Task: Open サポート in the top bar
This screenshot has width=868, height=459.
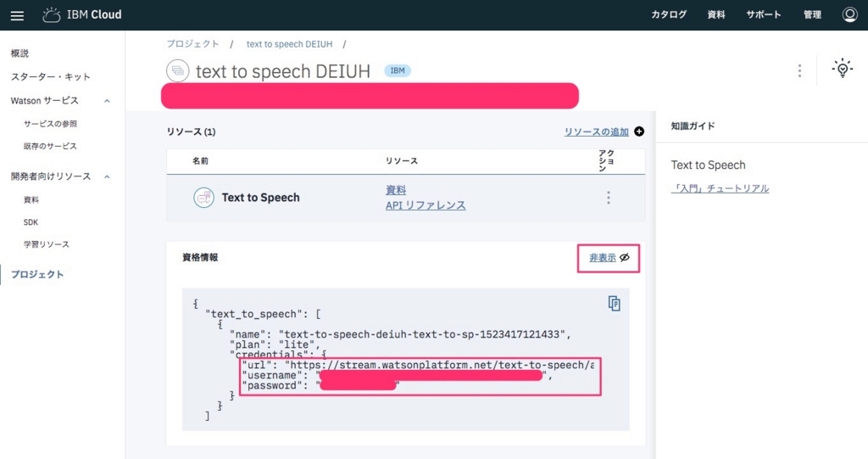Action: (x=764, y=14)
